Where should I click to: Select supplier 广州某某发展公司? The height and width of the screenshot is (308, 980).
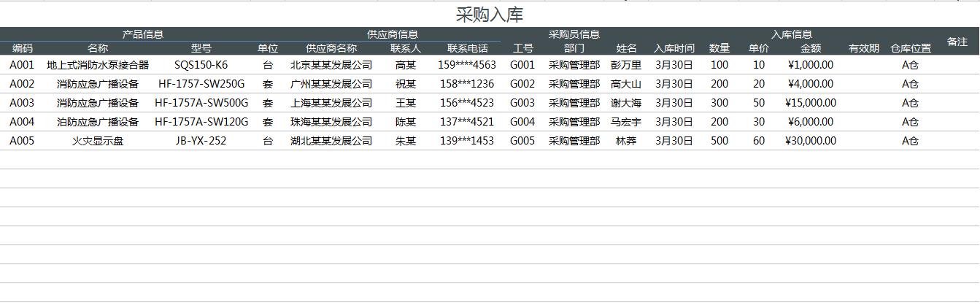click(x=331, y=84)
